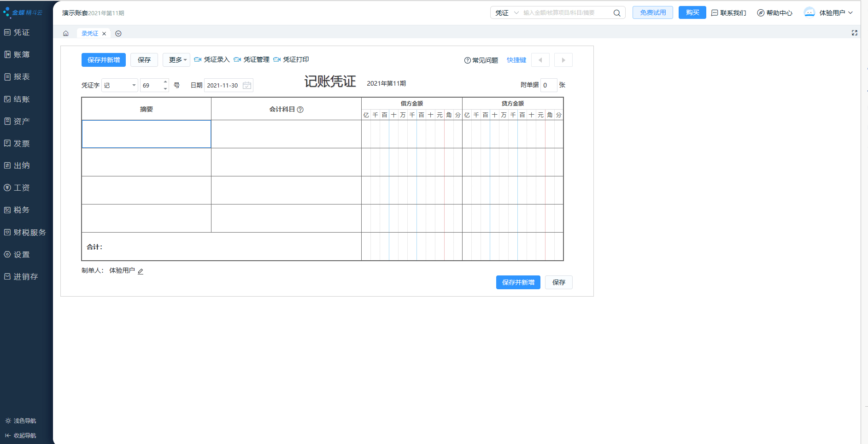
Task: Click the second row 摘要 cell
Action: click(x=147, y=162)
